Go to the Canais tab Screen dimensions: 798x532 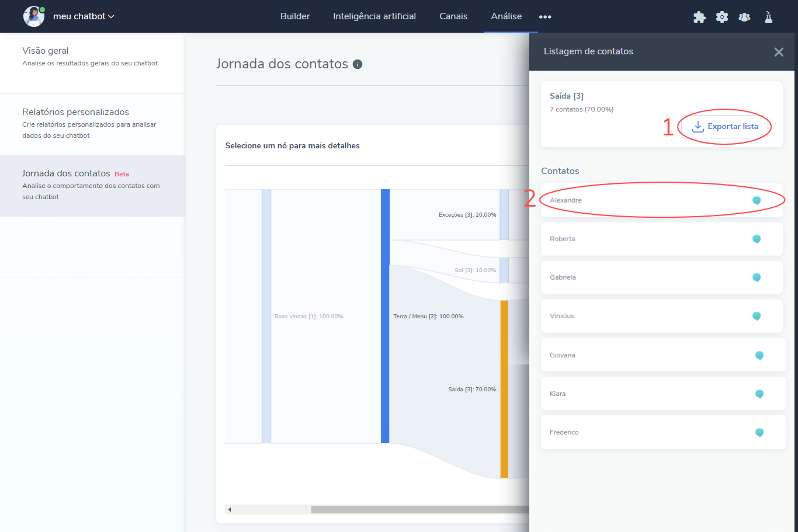tap(453, 16)
